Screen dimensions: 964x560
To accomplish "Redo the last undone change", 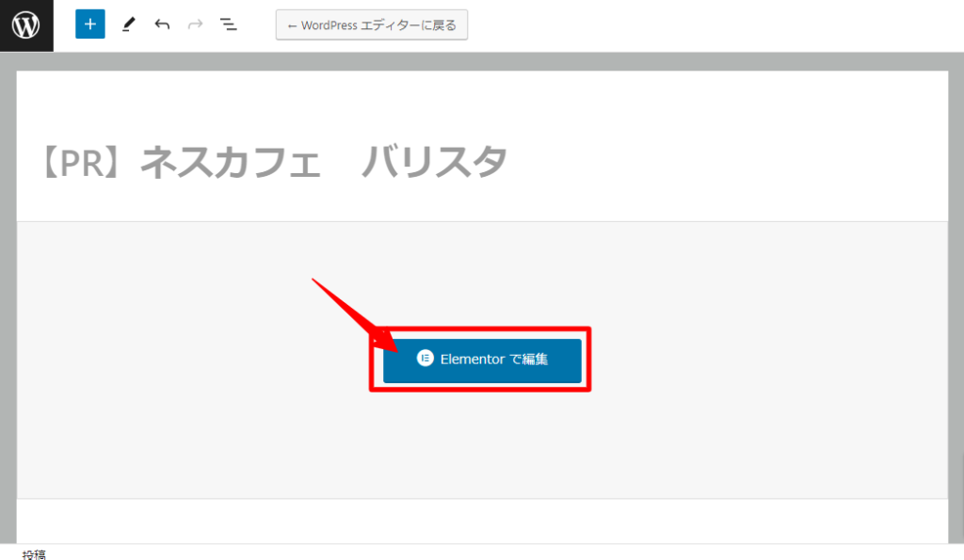I will [x=196, y=24].
